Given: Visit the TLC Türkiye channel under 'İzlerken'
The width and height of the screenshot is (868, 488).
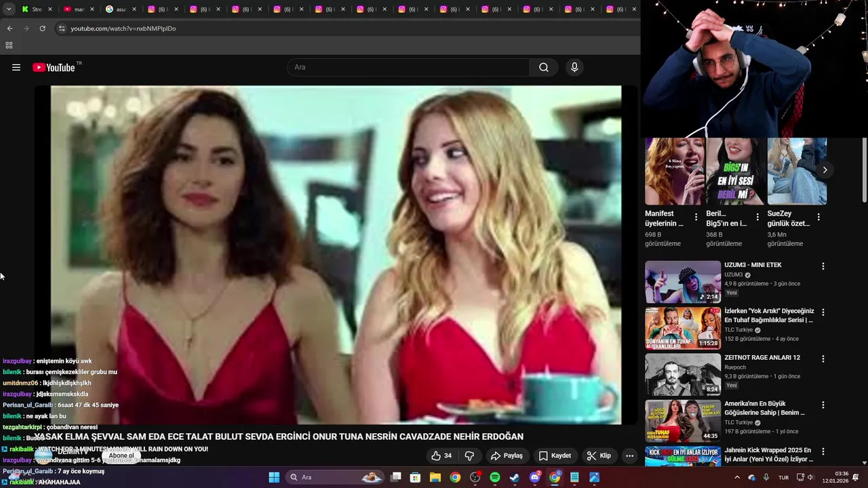Looking at the screenshot, I should click(738, 330).
